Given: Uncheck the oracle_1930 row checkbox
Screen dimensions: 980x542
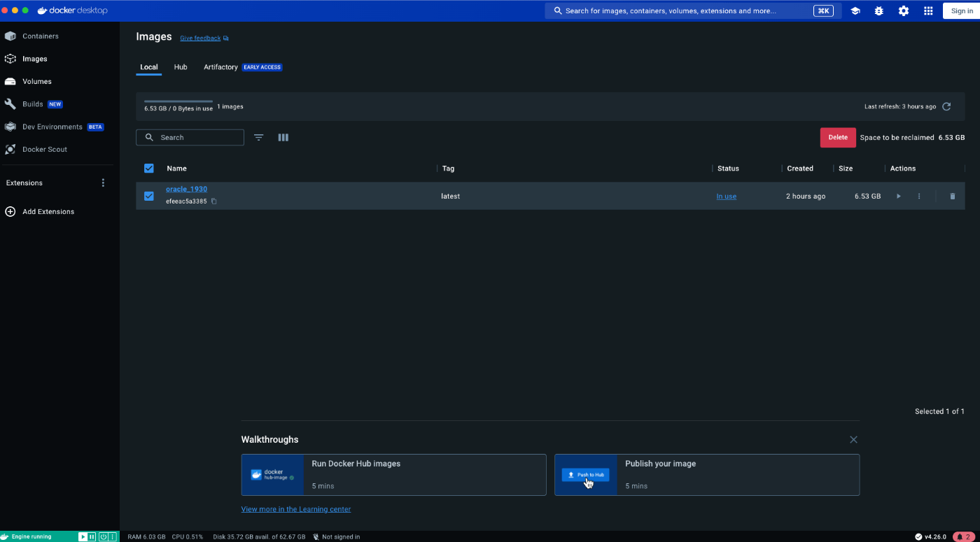Looking at the screenshot, I should tap(148, 197).
